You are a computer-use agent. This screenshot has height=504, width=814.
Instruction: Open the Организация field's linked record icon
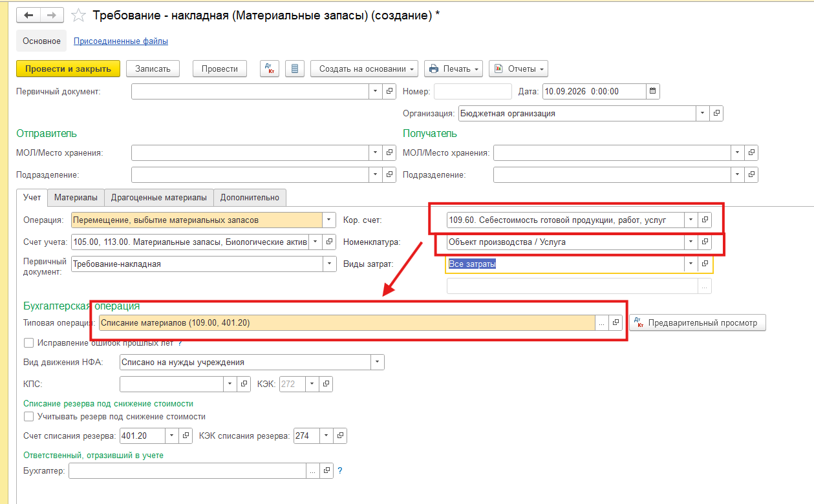[716, 113]
